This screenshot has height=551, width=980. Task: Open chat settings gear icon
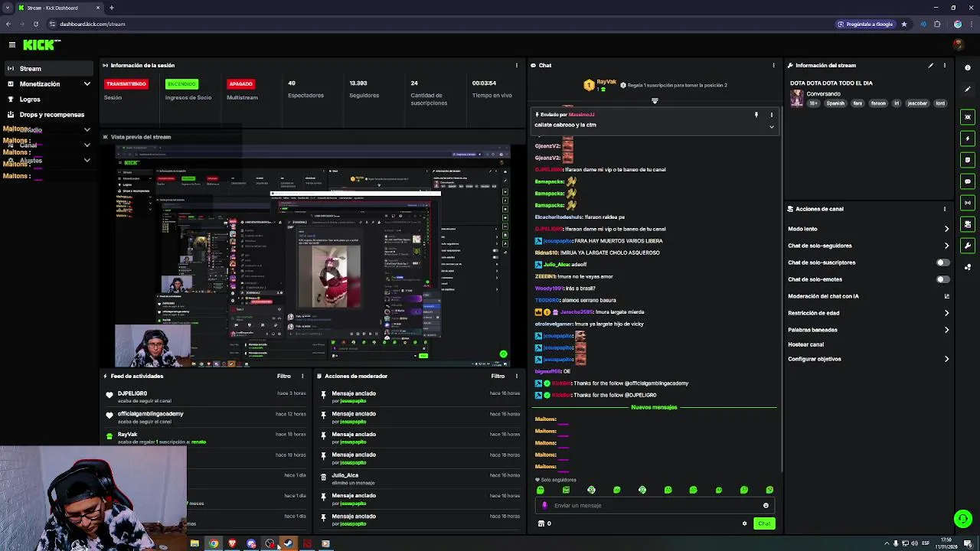tap(744, 523)
